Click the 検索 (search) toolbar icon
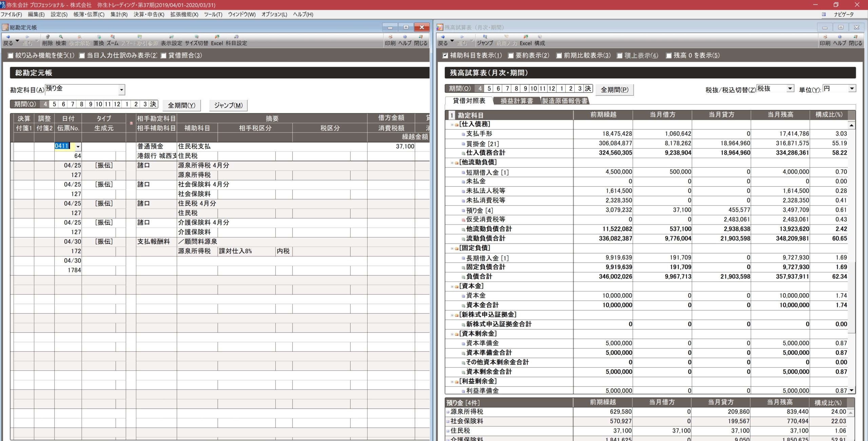868x441 pixels. click(61, 40)
